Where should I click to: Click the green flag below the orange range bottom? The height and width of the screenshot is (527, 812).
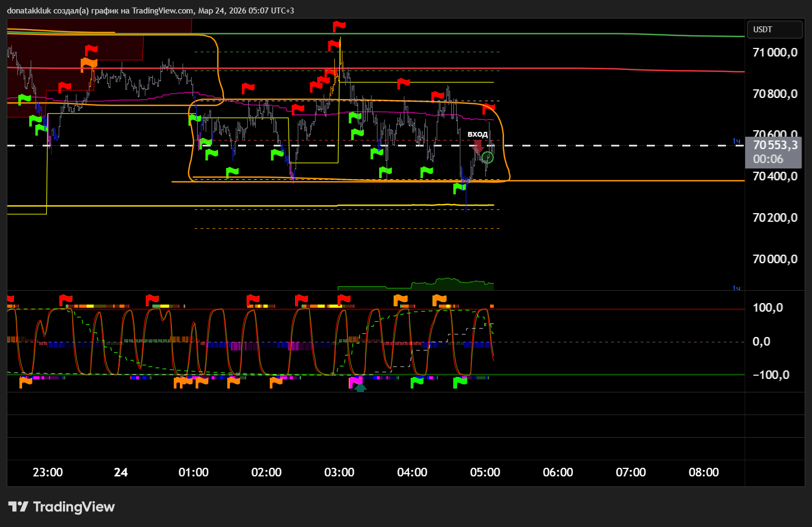pos(459,187)
